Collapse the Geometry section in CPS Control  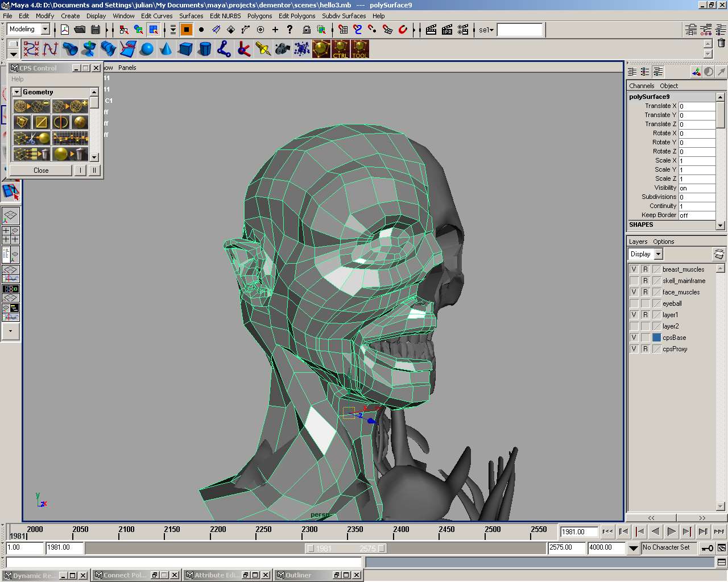(x=16, y=92)
